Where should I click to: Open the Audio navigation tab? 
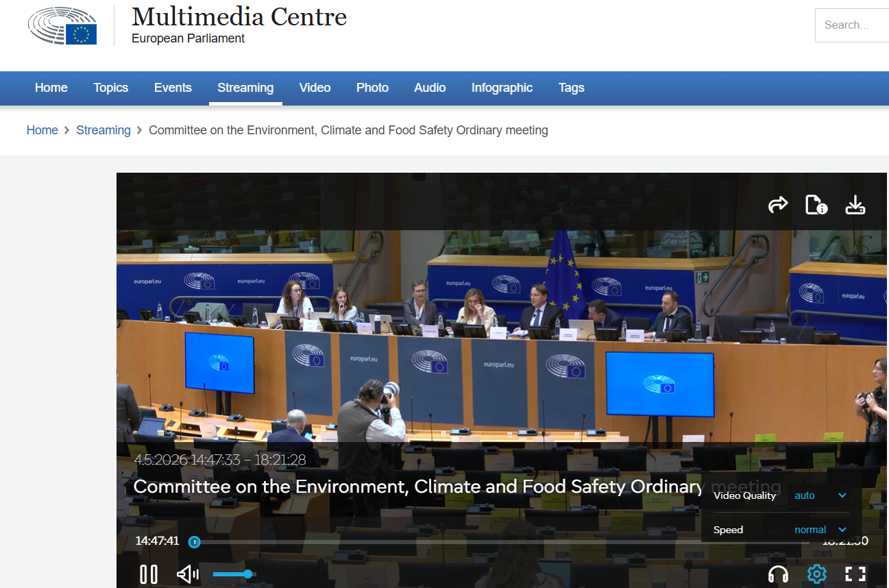tap(430, 88)
